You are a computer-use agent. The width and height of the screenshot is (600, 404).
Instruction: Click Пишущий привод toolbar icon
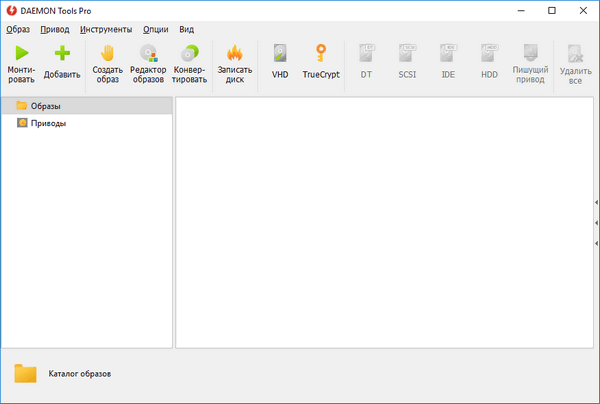point(530,53)
